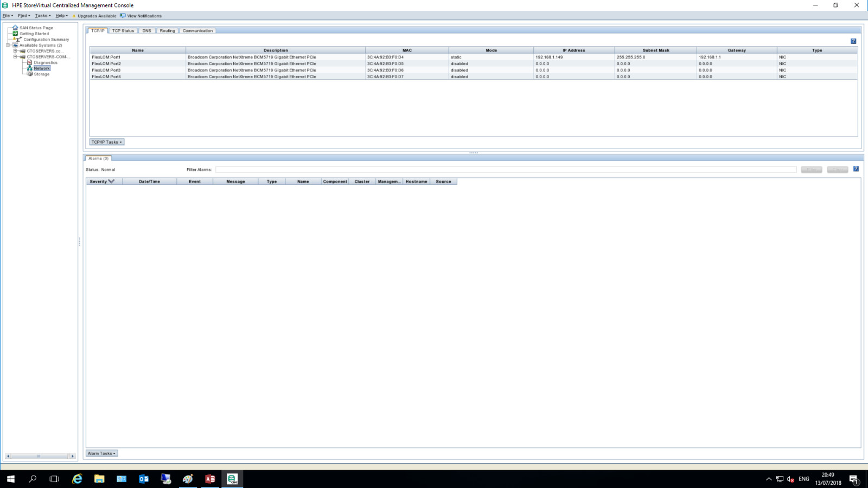The width and height of the screenshot is (868, 488).
Task: Click the help icon in TCP/IP panel
Action: coord(853,41)
